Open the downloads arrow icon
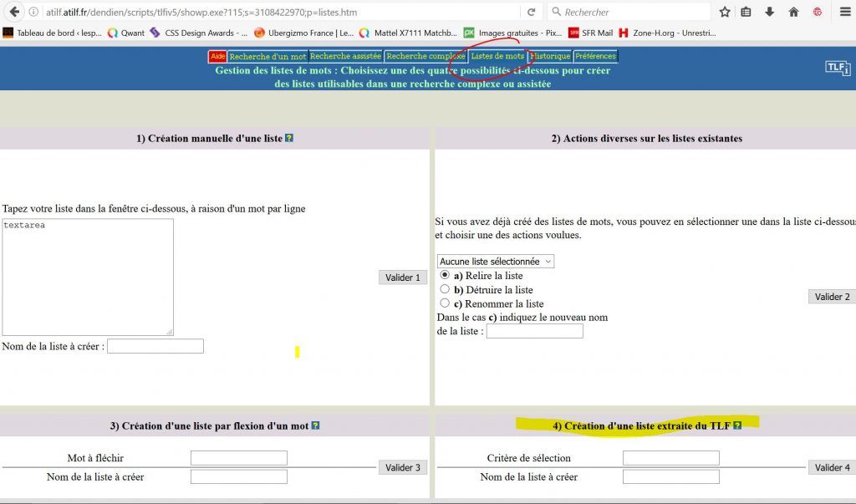Viewport: 856px width, 504px height. coord(770,12)
